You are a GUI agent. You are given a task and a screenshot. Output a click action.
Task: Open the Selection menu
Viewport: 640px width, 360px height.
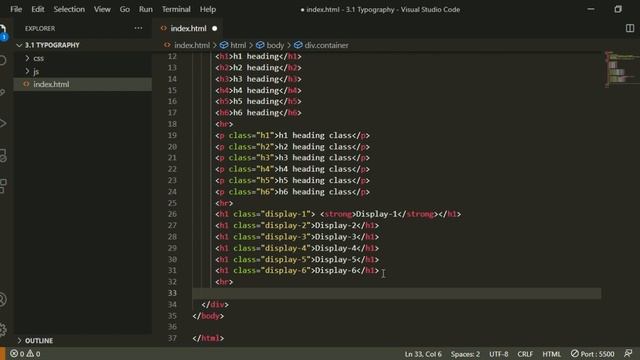point(69,9)
